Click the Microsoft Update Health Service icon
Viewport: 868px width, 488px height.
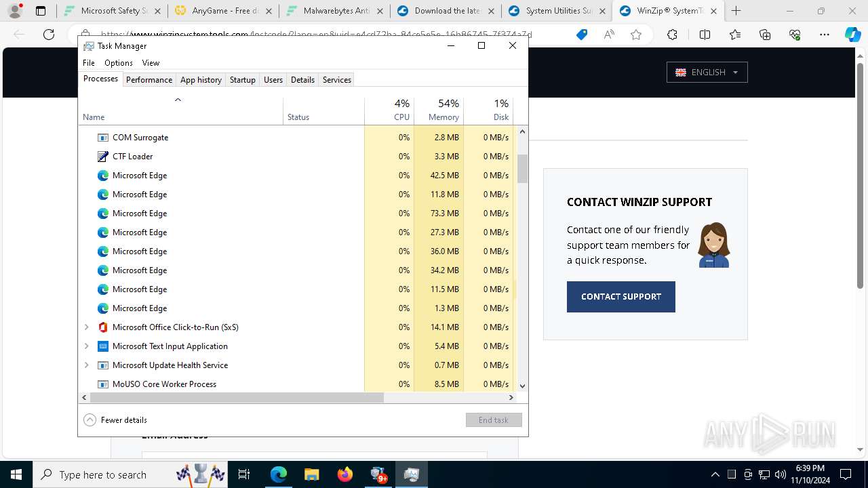coord(103,365)
